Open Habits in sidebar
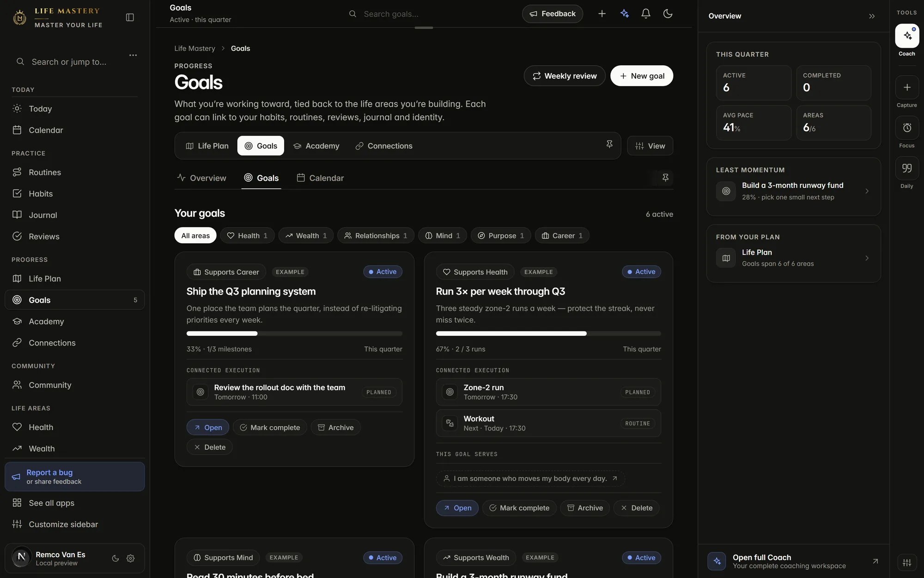The height and width of the screenshot is (578, 924). (74, 194)
